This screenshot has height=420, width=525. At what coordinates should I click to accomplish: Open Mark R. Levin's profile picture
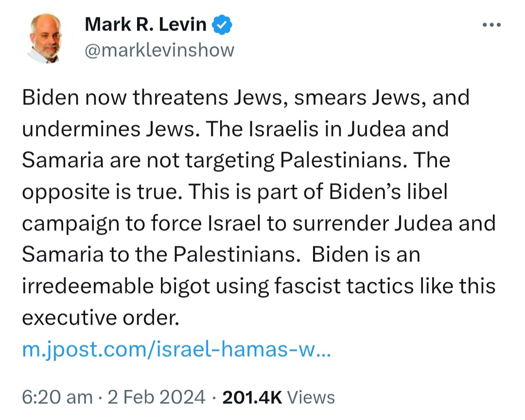[46, 38]
